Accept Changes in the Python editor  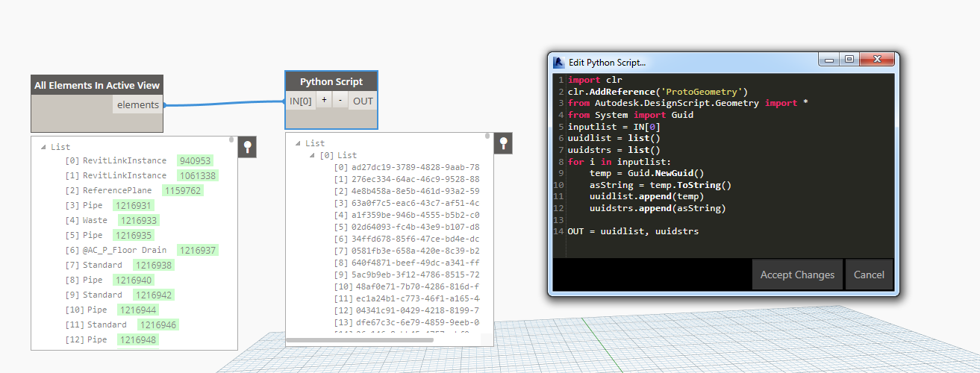tap(797, 275)
